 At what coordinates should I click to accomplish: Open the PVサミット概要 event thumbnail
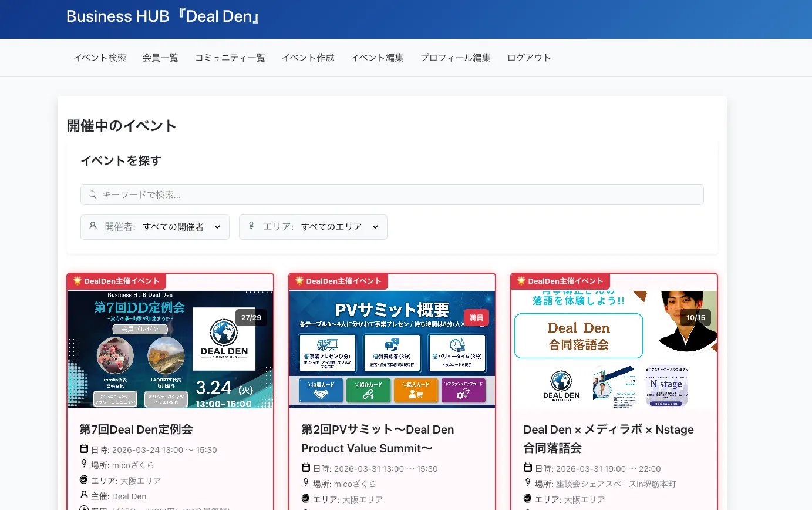pyautogui.click(x=392, y=350)
